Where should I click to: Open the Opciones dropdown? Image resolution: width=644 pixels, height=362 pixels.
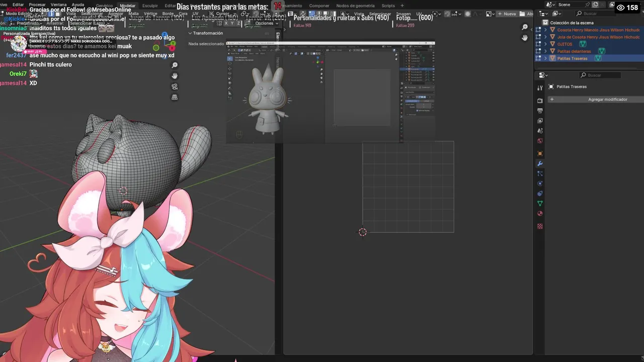[x=267, y=23]
